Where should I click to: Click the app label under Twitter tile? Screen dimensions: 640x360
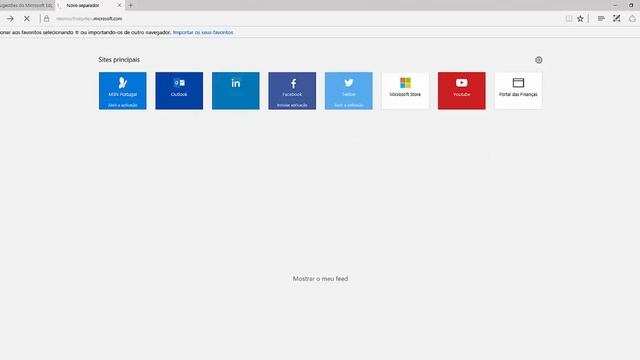click(x=349, y=105)
